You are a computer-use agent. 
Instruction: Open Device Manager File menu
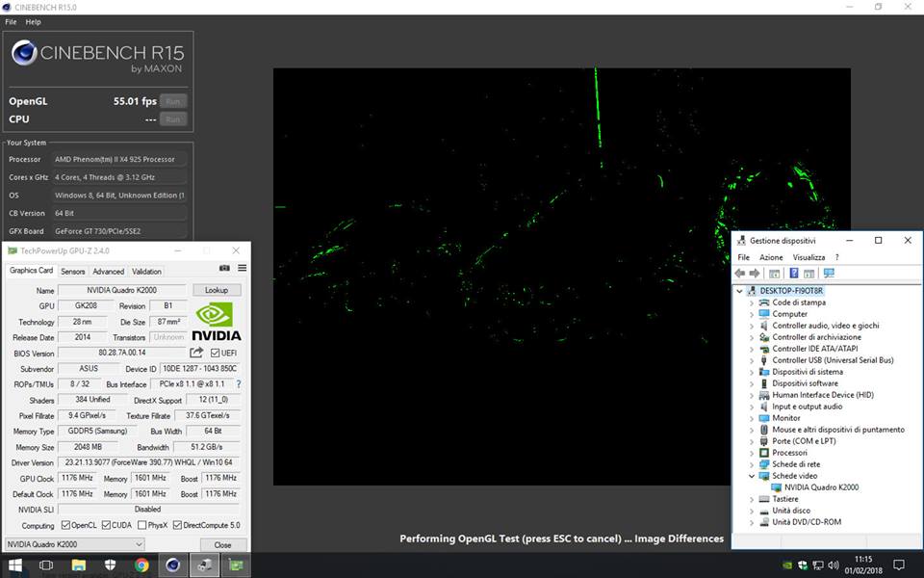point(744,257)
